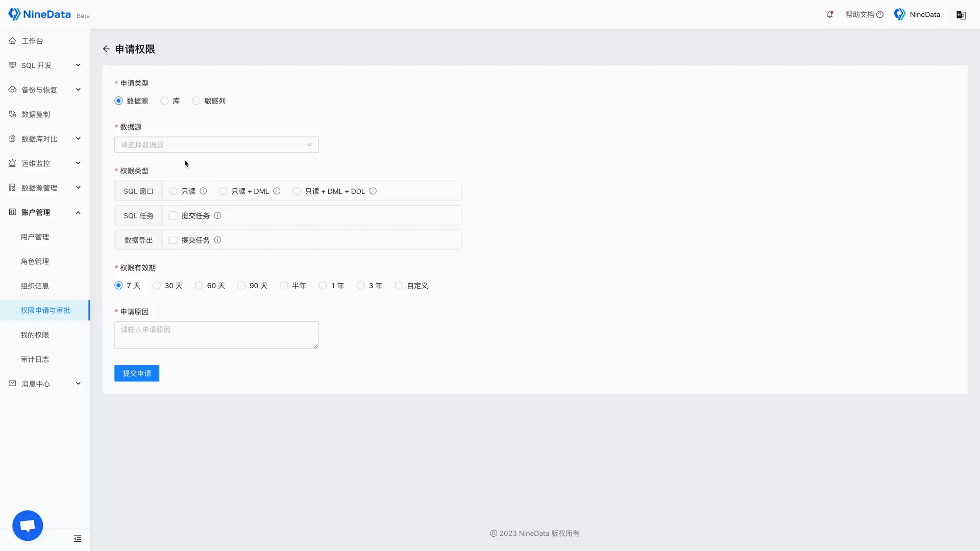Image resolution: width=980 pixels, height=551 pixels.
Task: Select the 数据源 application type radio
Action: (118, 101)
